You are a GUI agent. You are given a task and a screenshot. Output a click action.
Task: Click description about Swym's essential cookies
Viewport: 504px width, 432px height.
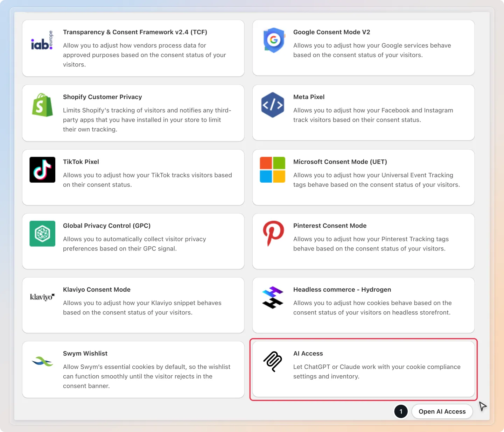point(147,376)
